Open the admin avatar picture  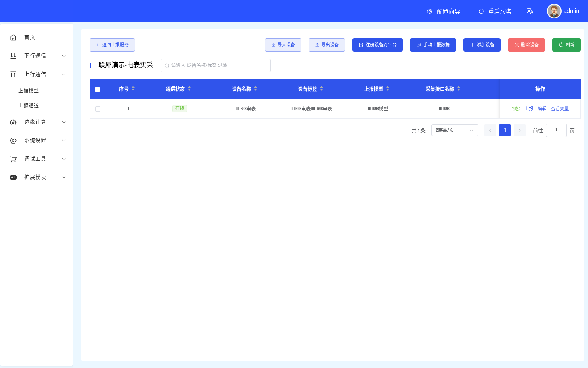(x=554, y=11)
